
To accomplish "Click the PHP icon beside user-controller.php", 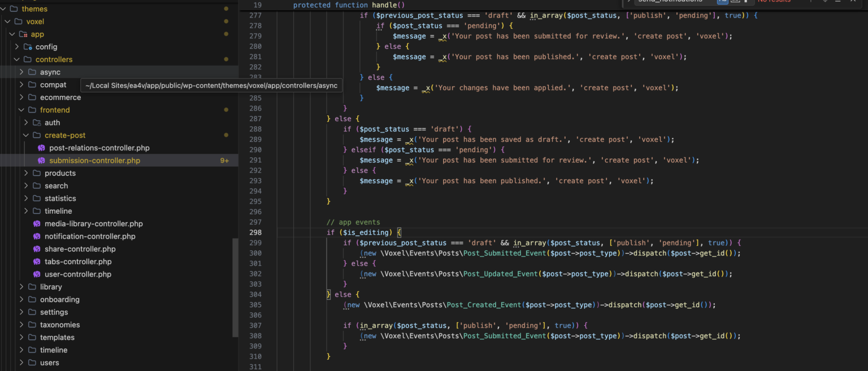I will 37,274.
